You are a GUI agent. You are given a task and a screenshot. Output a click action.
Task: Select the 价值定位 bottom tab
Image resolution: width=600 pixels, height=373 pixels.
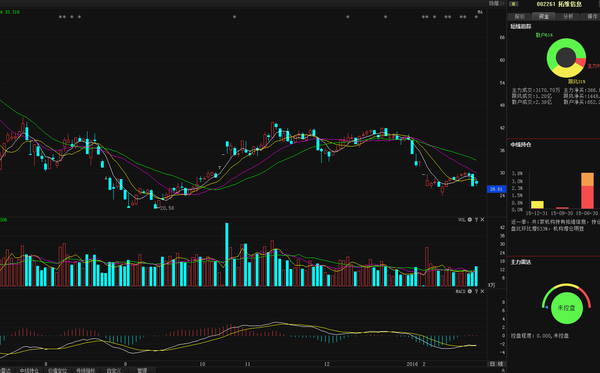click(57, 370)
